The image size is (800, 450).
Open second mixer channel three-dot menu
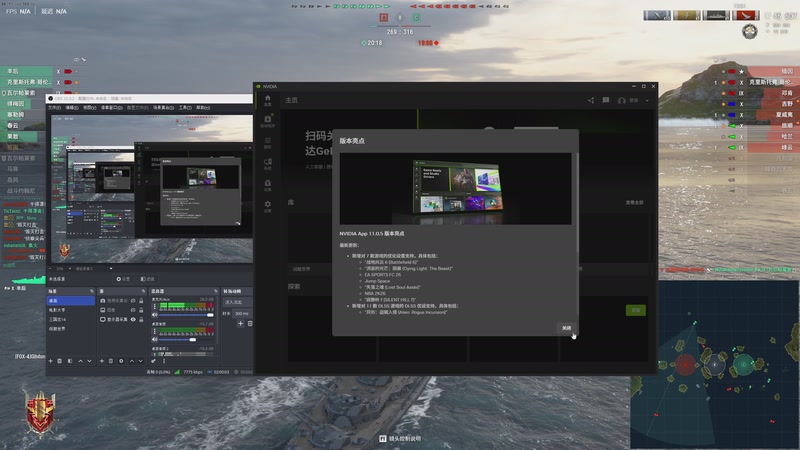[x=155, y=331]
